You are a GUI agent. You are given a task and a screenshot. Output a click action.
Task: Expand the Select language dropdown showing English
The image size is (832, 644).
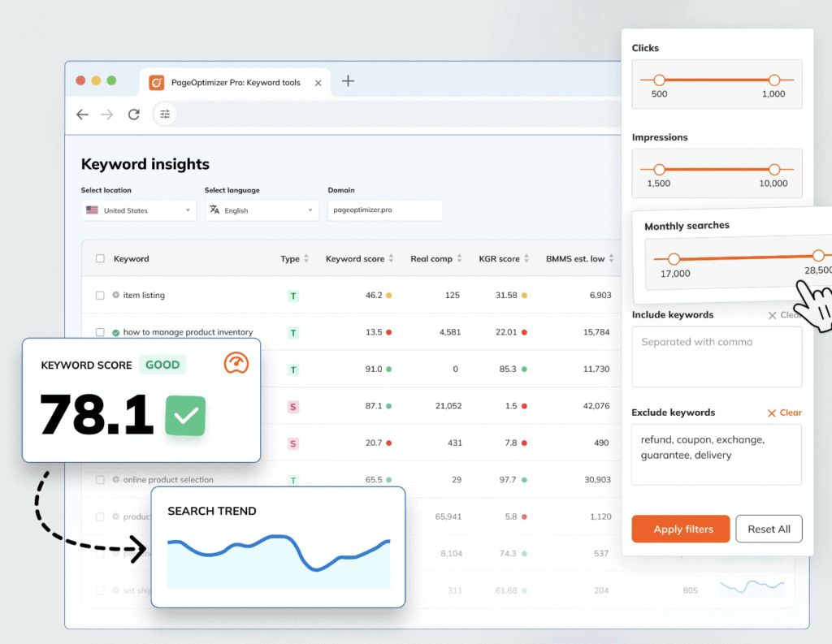[x=262, y=210]
